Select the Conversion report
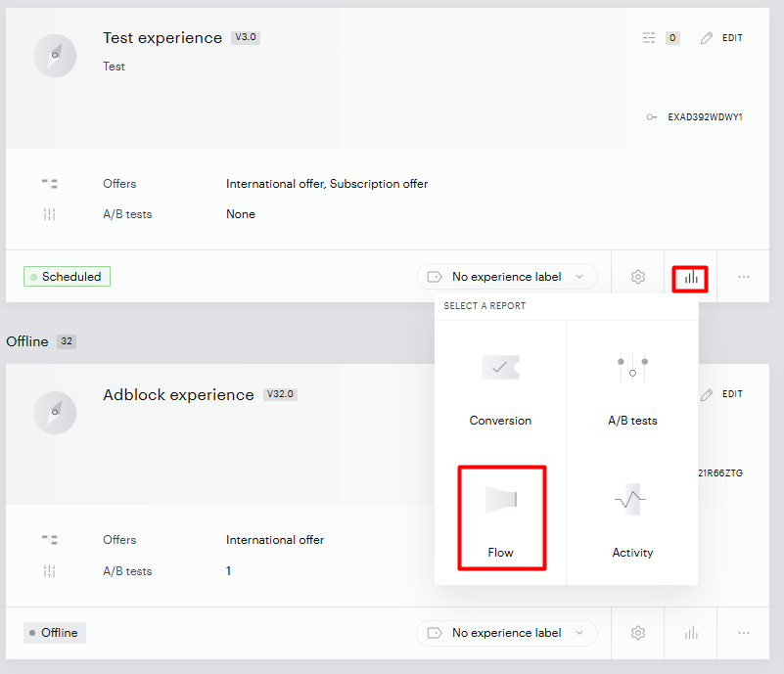 tap(500, 388)
